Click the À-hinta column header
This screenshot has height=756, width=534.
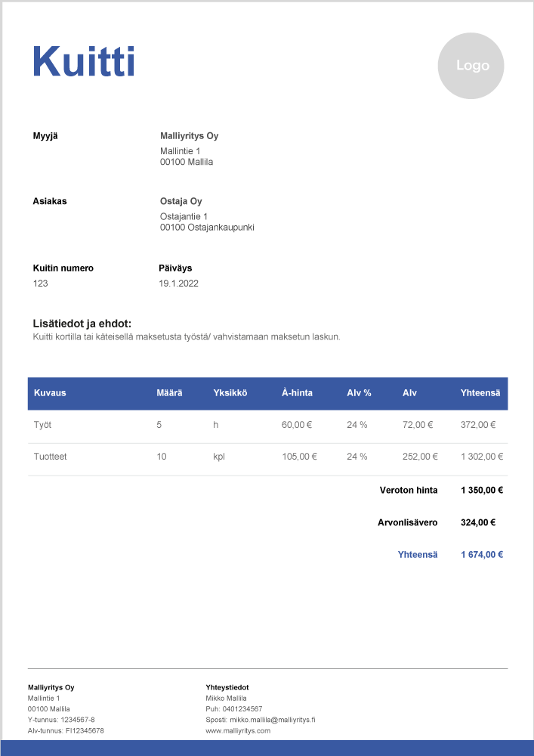[x=297, y=393]
